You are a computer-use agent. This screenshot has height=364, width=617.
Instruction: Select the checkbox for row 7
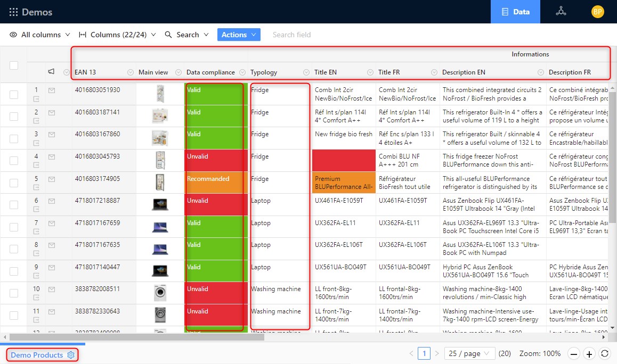click(x=14, y=227)
